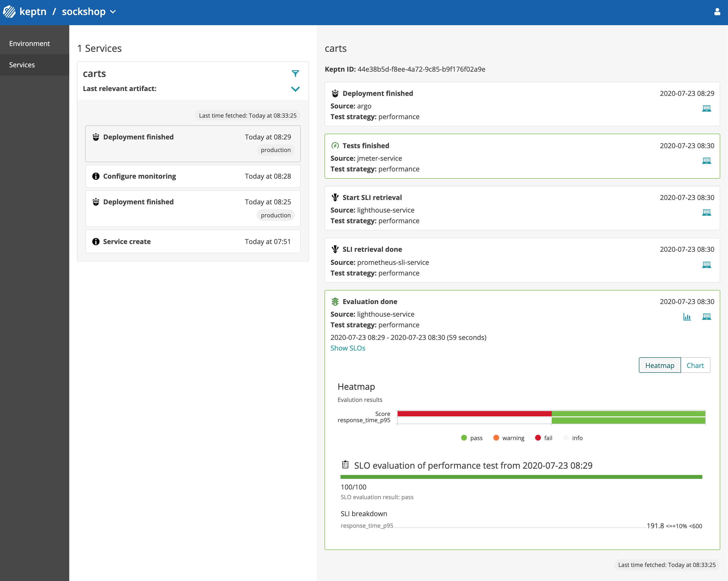The width and height of the screenshot is (728, 581).
Task: Select the Configure monitoring event
Action: 193,176
